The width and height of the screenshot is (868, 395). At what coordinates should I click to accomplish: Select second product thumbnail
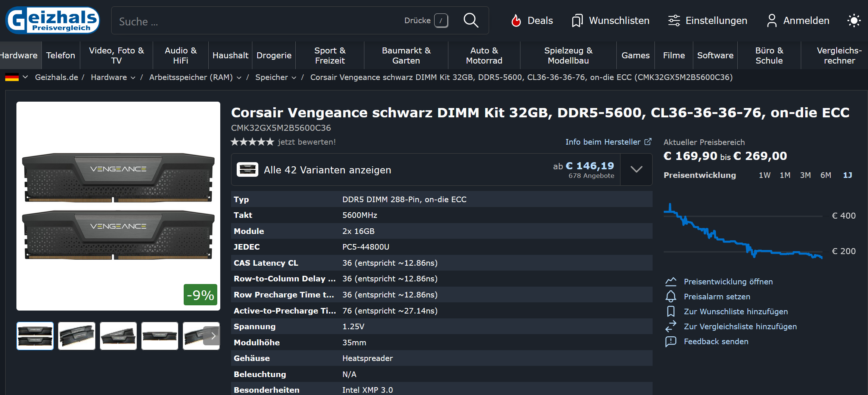click(77, 336)
